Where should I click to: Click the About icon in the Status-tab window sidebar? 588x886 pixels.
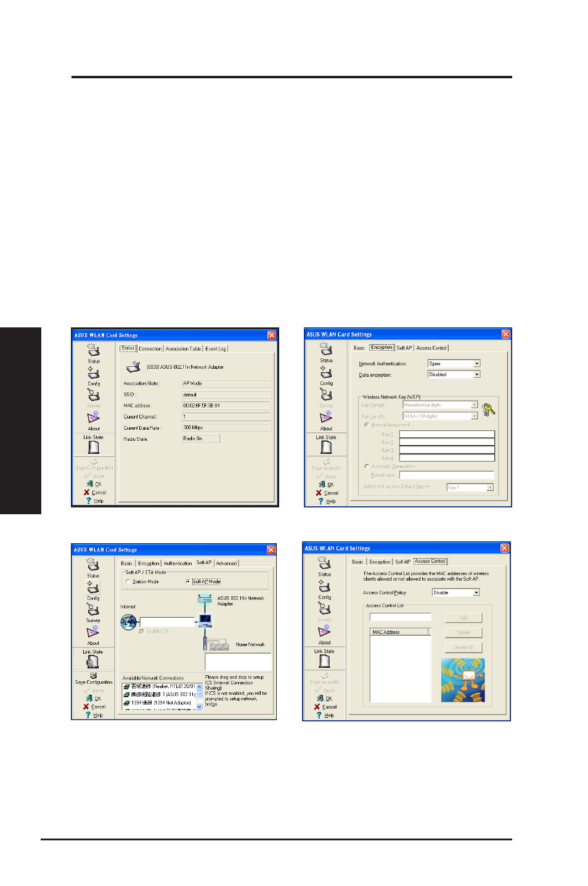[x=93, y=417]
